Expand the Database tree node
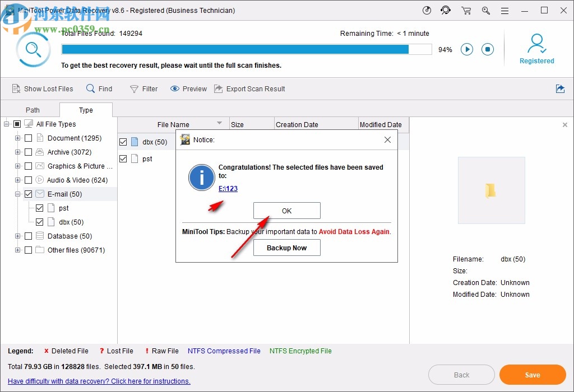The width and height of the screenshot is (574, 392). coord(17,236)
